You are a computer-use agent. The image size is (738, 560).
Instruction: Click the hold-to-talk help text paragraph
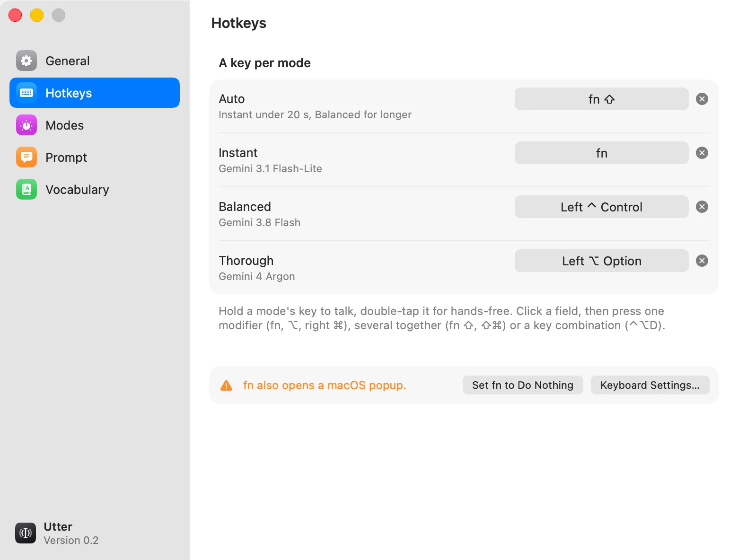point(442,318)
